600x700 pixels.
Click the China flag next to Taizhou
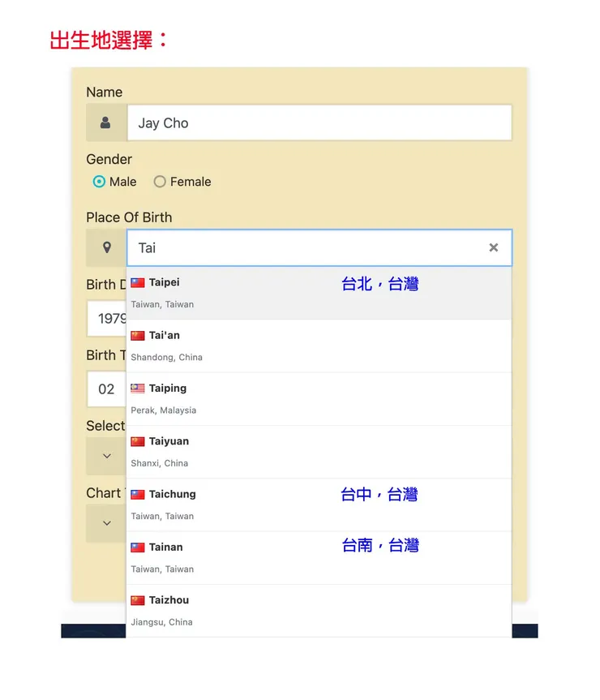(x=137, y=600)
